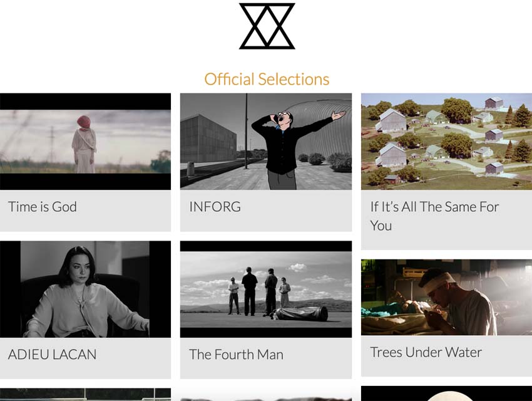Select the Time is God title
The image size is (532, 401).
point(43,206)
